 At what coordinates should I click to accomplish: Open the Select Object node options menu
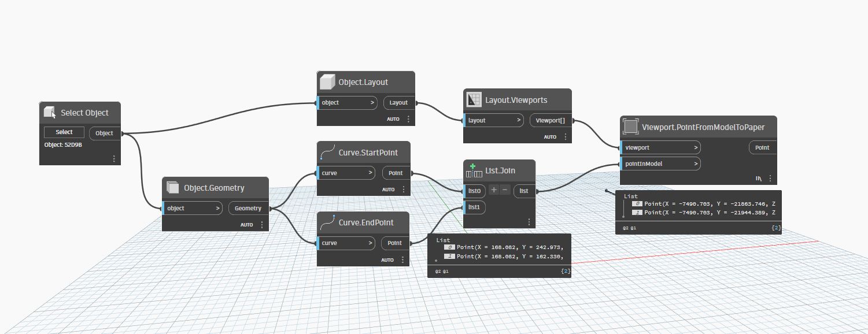tap(114, 158)
